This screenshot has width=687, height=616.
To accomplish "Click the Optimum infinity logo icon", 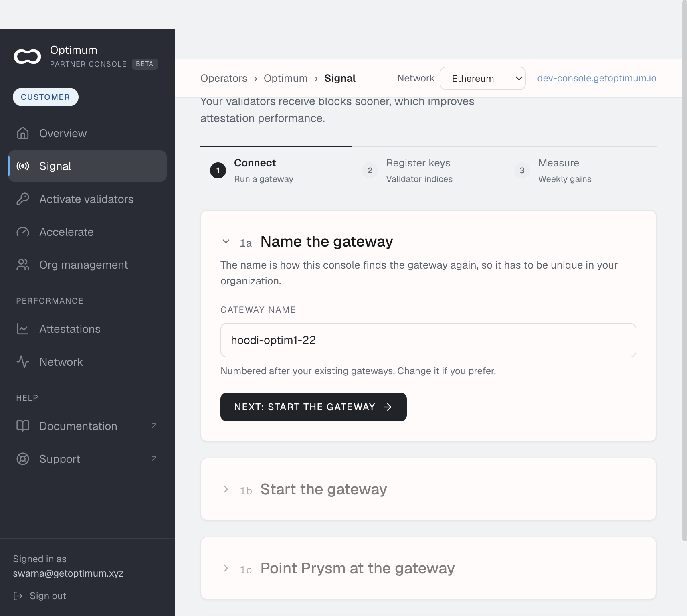I will point(27,57).
